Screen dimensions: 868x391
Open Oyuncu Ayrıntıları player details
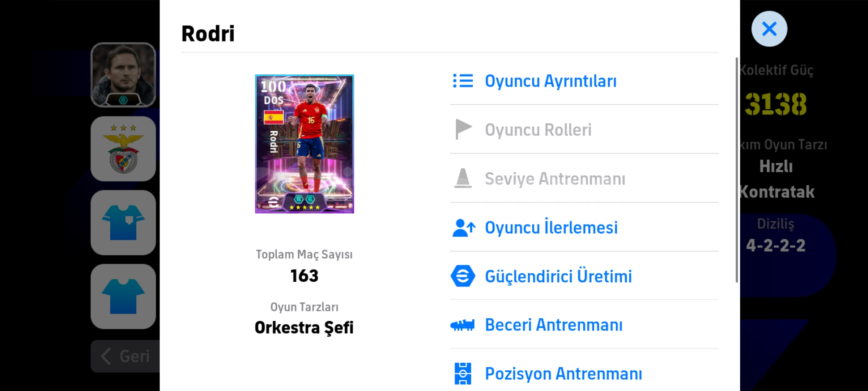pos(550,81)
